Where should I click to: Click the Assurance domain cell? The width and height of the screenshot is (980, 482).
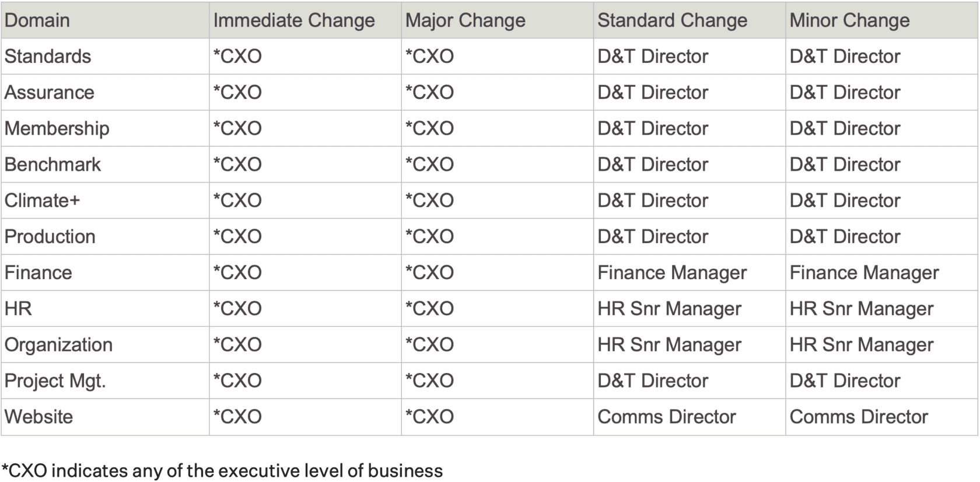pos(50,93)
